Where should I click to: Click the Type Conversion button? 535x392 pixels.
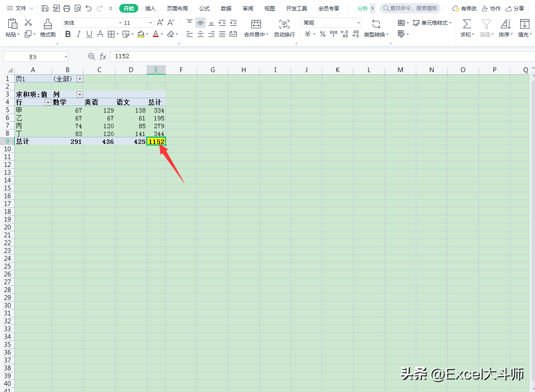tap(376, 28)
